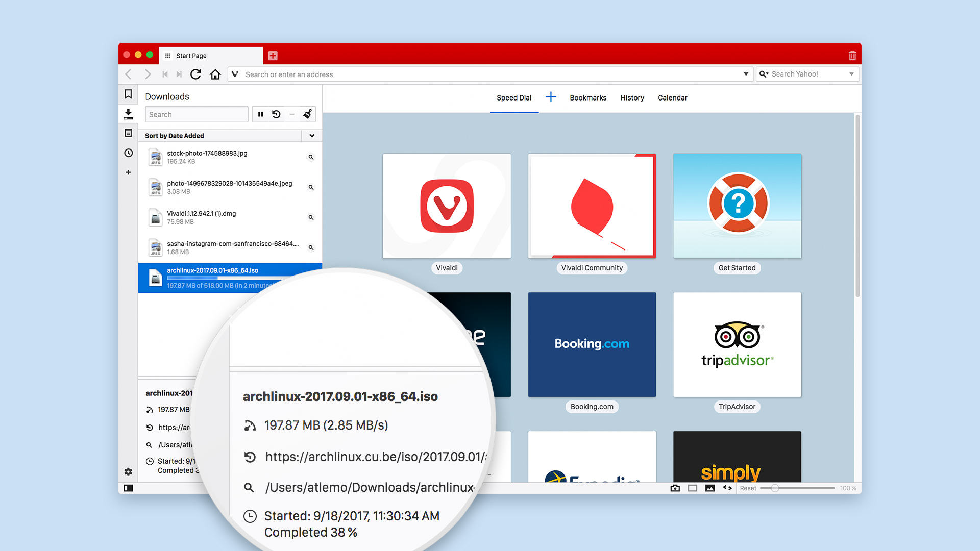Click the TripAdvisor Speed Dial thumbnail
The height and width of the screenshot is (551, 980).
click(x=737, y=344)
